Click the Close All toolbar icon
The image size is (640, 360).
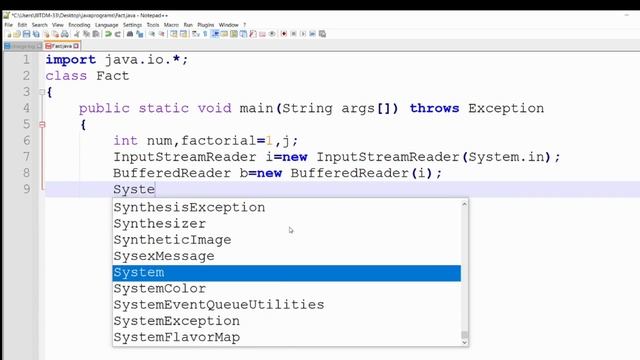click(56, 34)
